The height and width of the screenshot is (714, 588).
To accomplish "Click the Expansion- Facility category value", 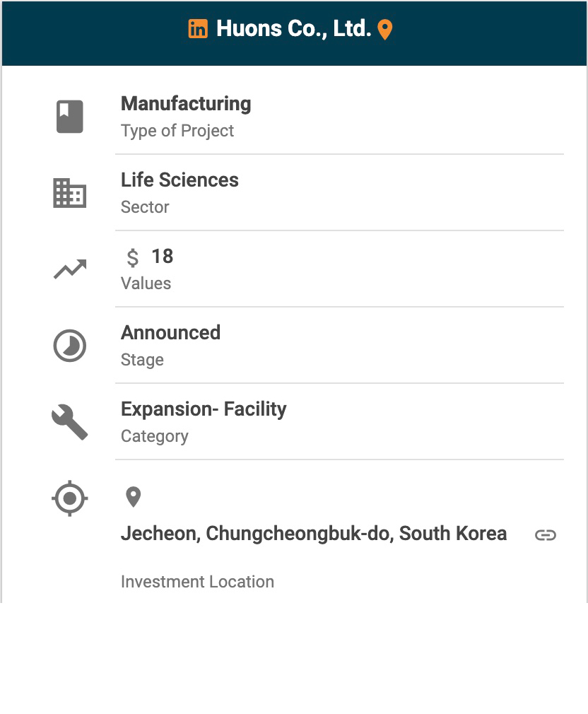I will [204, 409].
